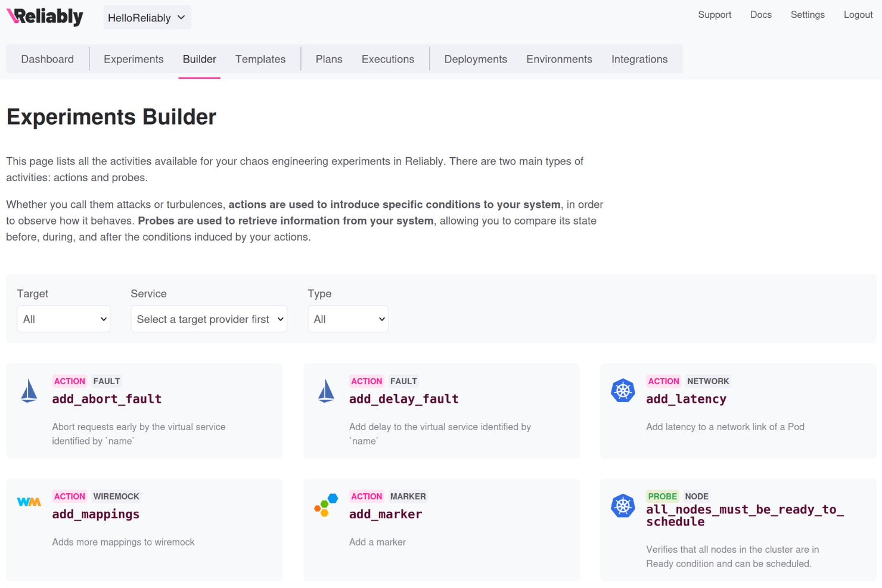Viewport: 882px width, 588px height.
Task: Switch to the Plans tab
Action: (329, 59)
